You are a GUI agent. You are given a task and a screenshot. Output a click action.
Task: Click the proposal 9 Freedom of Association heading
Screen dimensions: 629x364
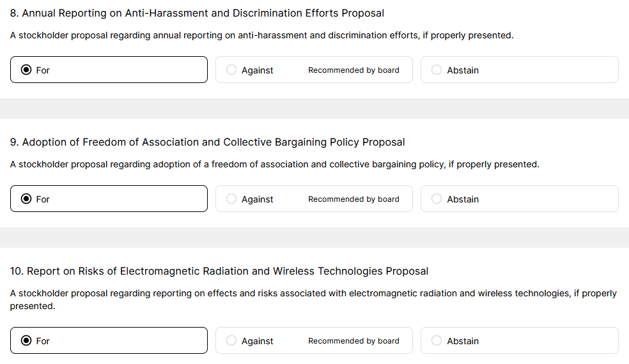pos(207,142)
